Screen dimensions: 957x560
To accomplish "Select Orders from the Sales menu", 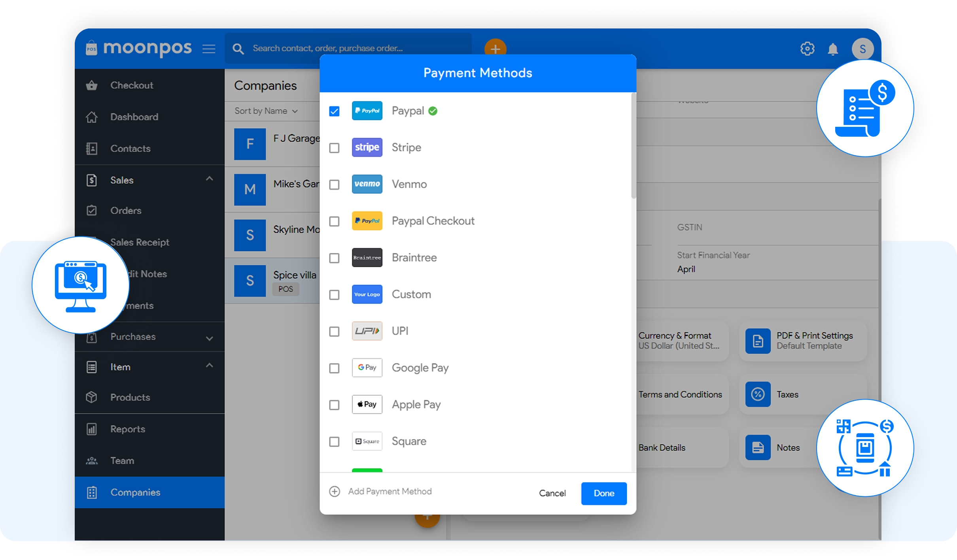I will 125,210.
